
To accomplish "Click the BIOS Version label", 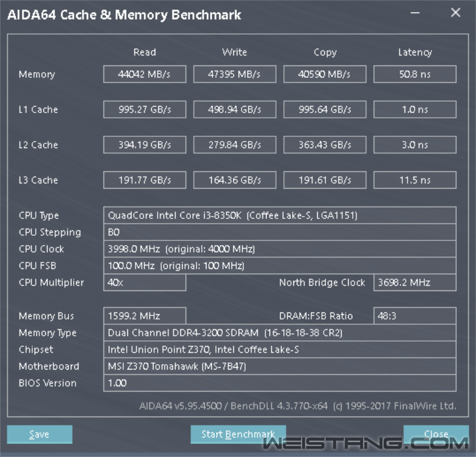I will pyautogui.click(x=48, y=383).
